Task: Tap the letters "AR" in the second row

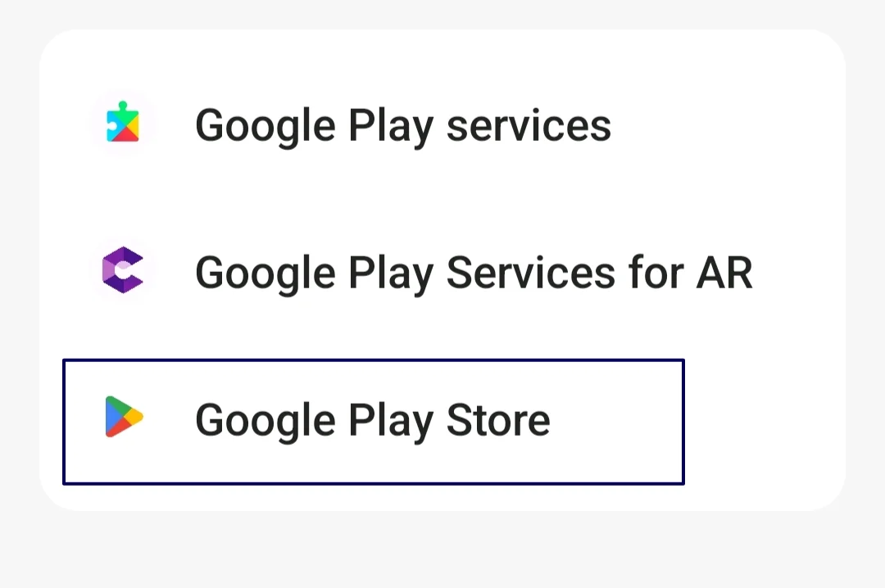Action: click(x=724, y=272)
